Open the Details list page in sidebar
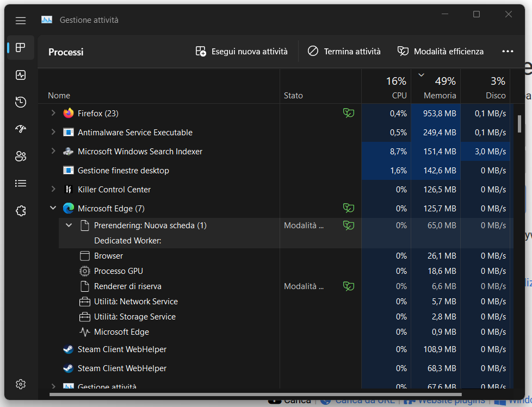 pos(20,183)
